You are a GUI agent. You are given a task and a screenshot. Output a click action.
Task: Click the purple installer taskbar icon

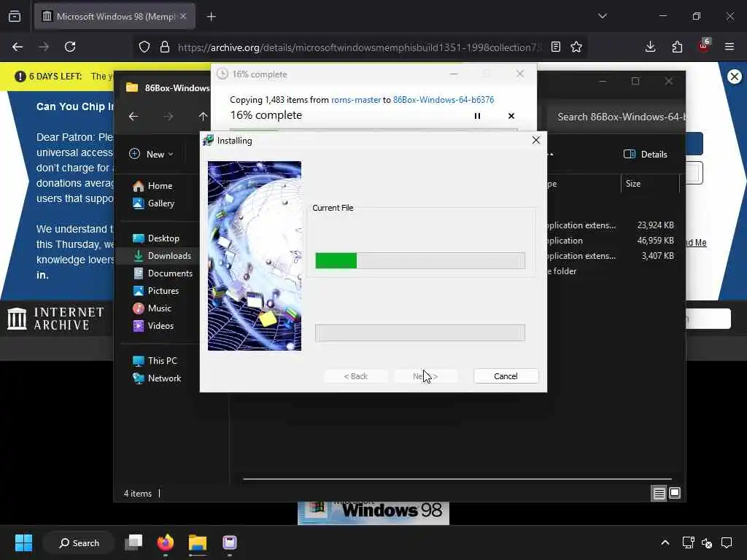coord(230,542)
